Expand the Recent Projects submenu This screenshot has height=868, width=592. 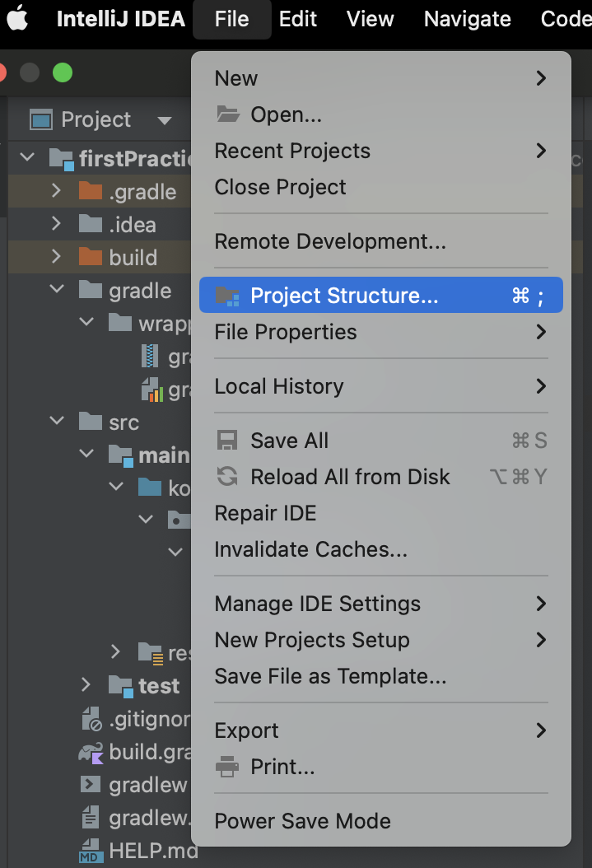(x=380, y=151)
